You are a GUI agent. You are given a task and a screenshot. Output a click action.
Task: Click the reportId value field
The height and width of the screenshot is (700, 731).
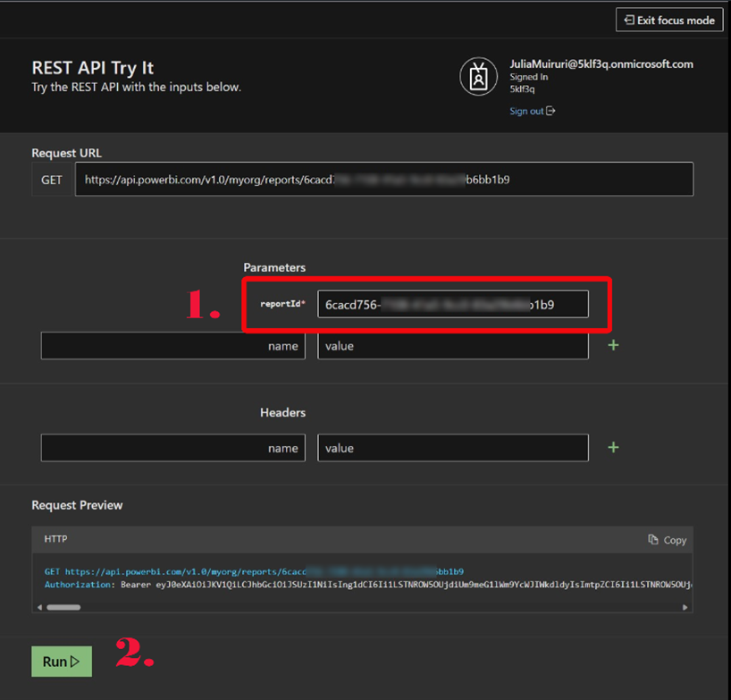453,304
